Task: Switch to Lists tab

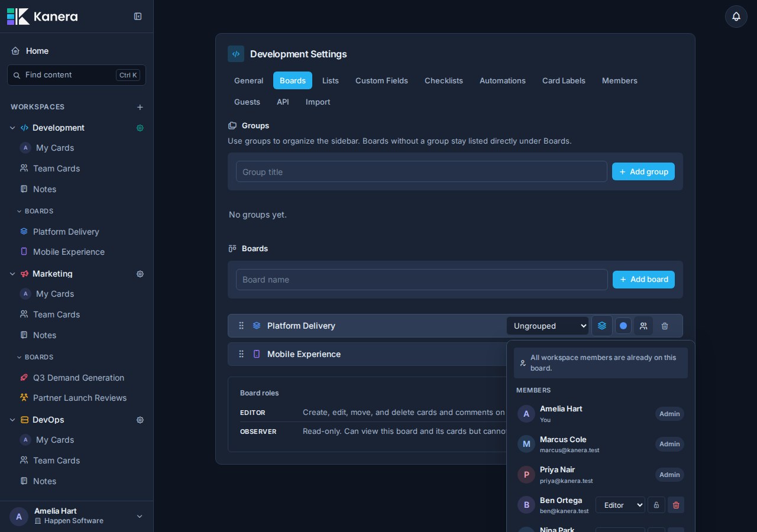Action: pos(331,80)
